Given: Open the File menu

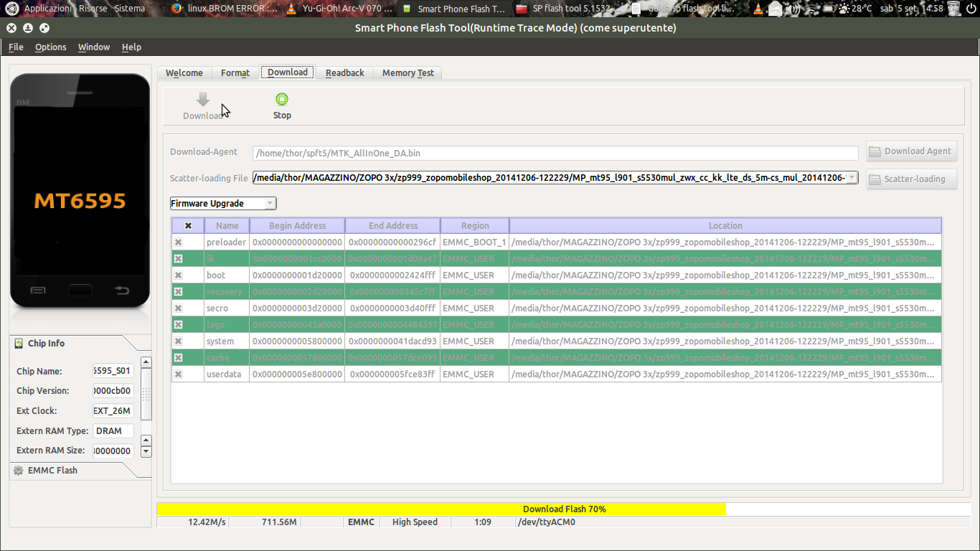Looking at the screenshot, I should click(x=16, y=47).
